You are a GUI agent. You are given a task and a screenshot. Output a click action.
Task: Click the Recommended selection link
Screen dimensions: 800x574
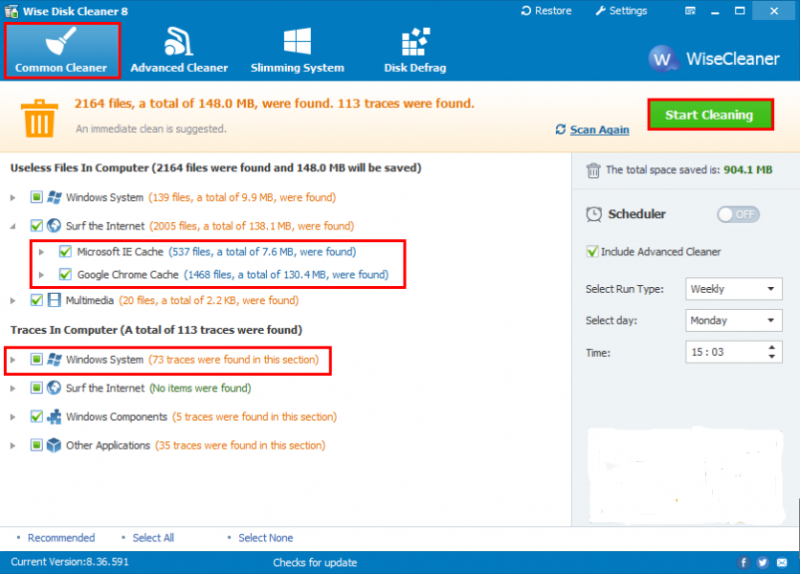61,538
